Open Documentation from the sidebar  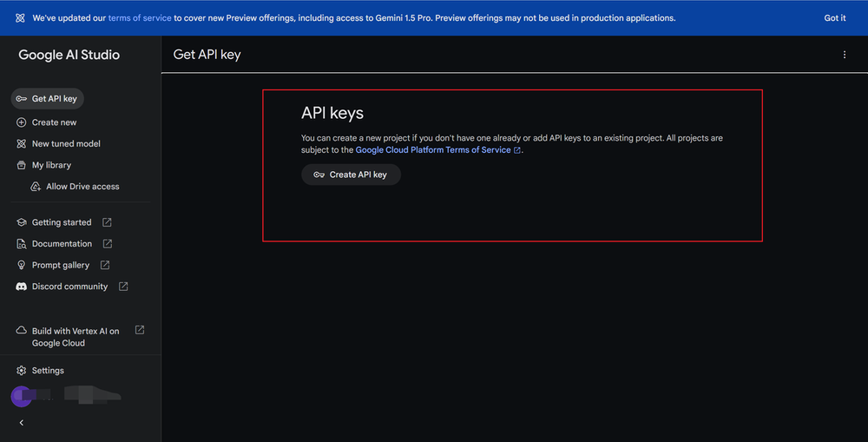[x=62, y=244]
